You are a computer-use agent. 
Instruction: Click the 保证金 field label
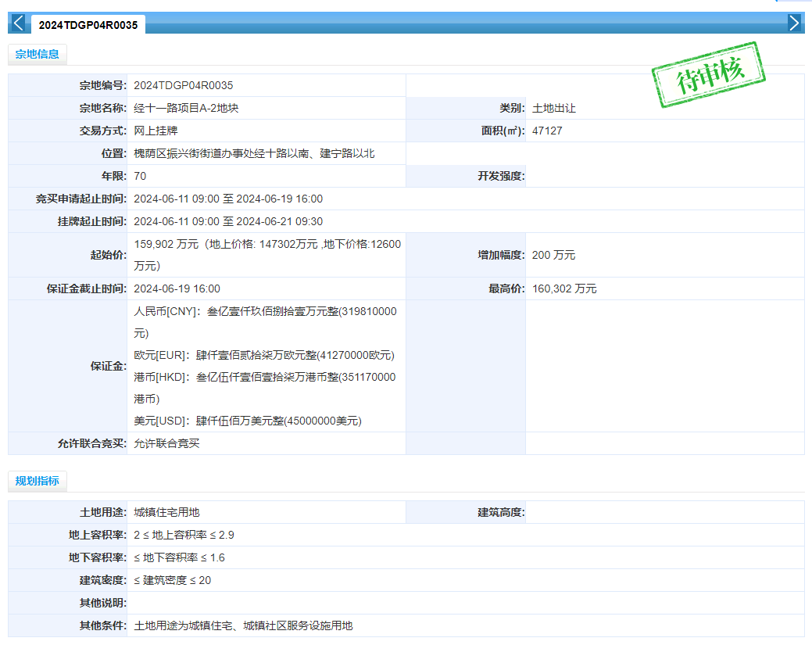tap(108, 366)
